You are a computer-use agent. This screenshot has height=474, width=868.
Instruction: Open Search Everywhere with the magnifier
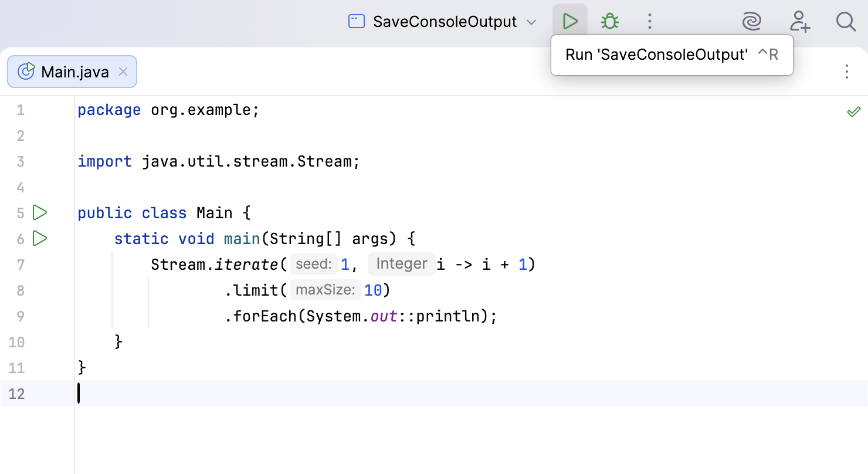(846, 21)
